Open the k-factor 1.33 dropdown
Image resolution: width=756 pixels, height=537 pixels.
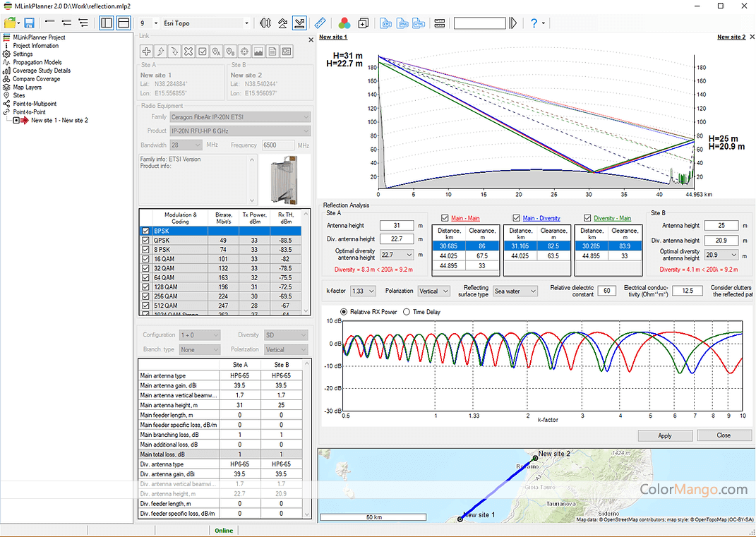[x=362, y=291]
